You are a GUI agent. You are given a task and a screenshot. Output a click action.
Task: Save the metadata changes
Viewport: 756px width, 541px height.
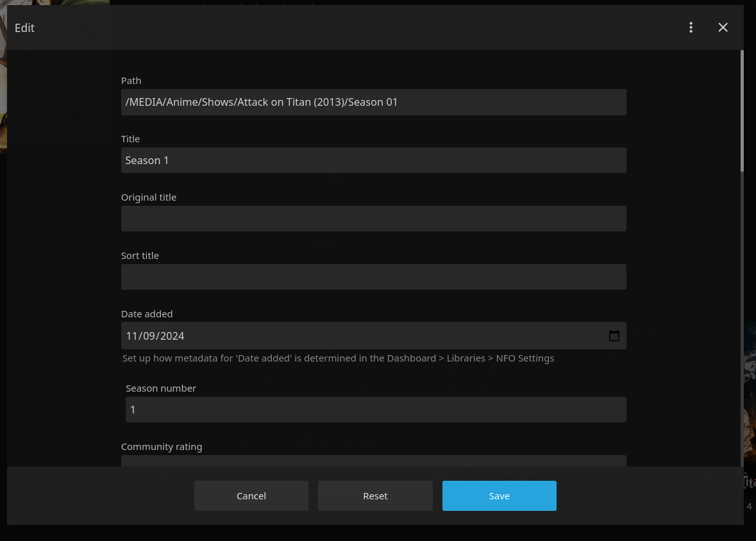click(x=499, y=495)
